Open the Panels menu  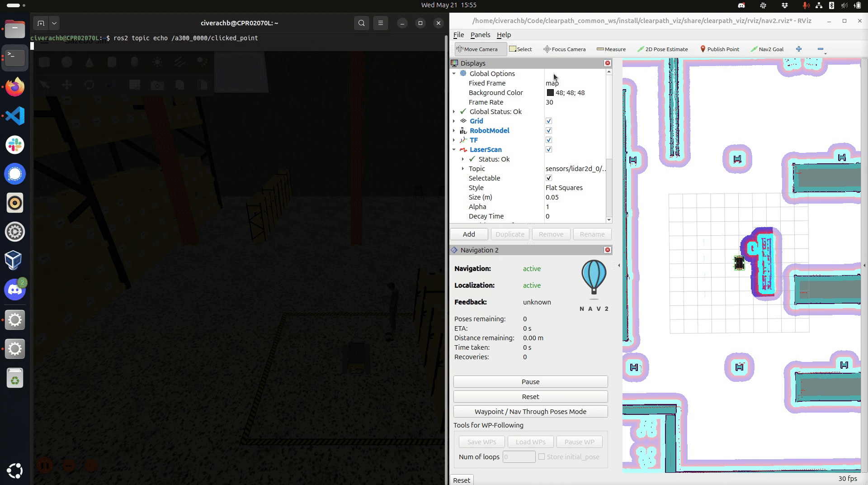(480, 35)
